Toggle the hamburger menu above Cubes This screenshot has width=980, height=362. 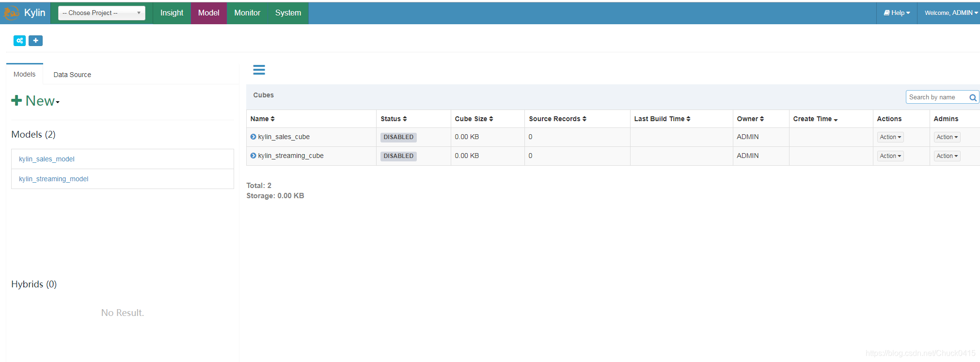pos(259,70)
